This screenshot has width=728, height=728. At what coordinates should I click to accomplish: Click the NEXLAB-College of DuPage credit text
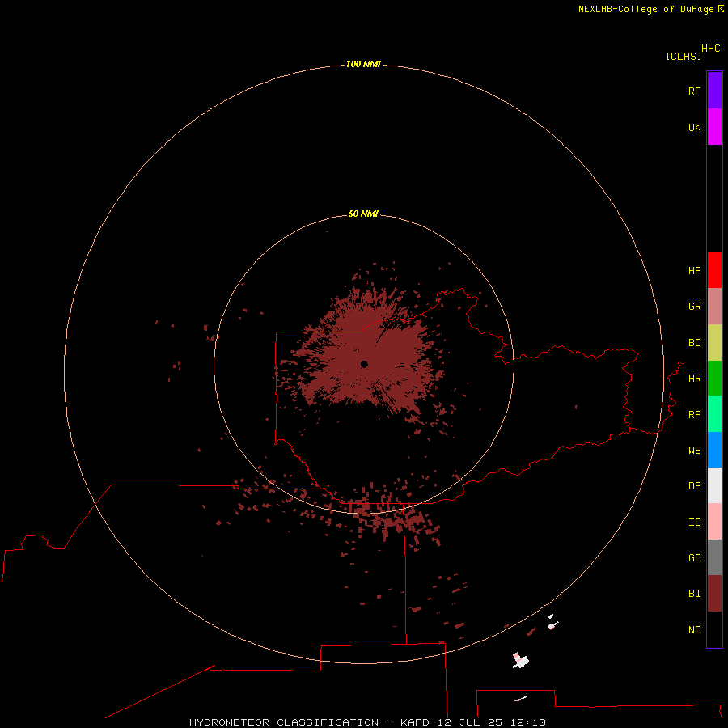tap(645, 9)
